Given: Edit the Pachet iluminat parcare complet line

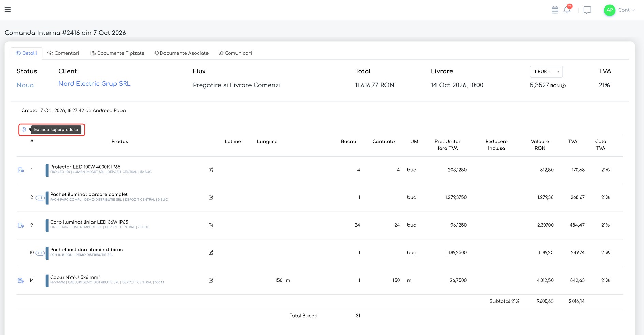Looking at the screenshot, I should (x=211, y=197).
